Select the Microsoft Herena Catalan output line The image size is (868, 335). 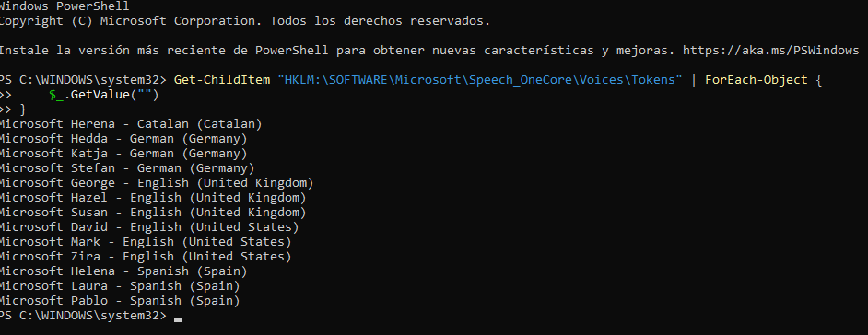coord(131,124)
